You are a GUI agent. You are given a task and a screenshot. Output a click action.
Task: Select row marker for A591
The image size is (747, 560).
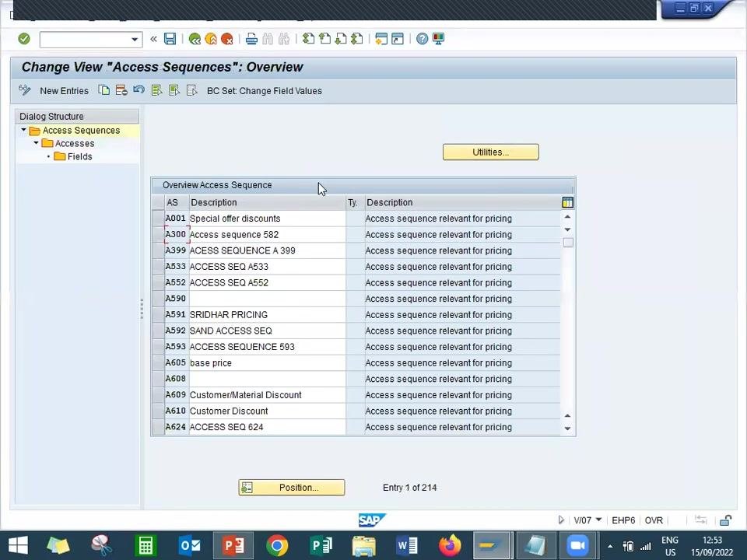[158, 315]
